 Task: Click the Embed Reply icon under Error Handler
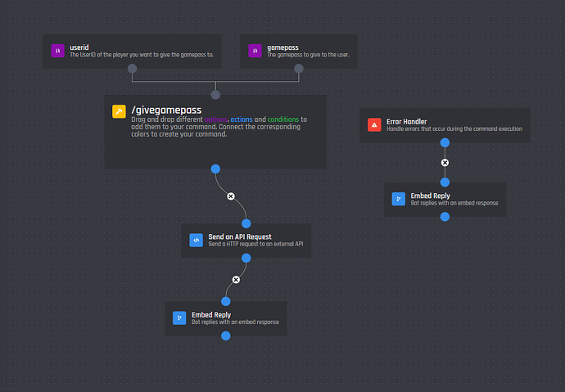pyautogui.click(x=399, y=199)
